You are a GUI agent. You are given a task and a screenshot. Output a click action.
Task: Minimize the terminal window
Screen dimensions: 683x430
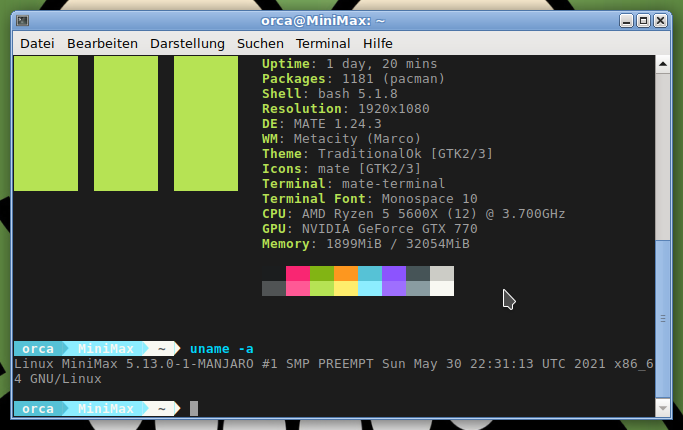click(x=626, y=20)
